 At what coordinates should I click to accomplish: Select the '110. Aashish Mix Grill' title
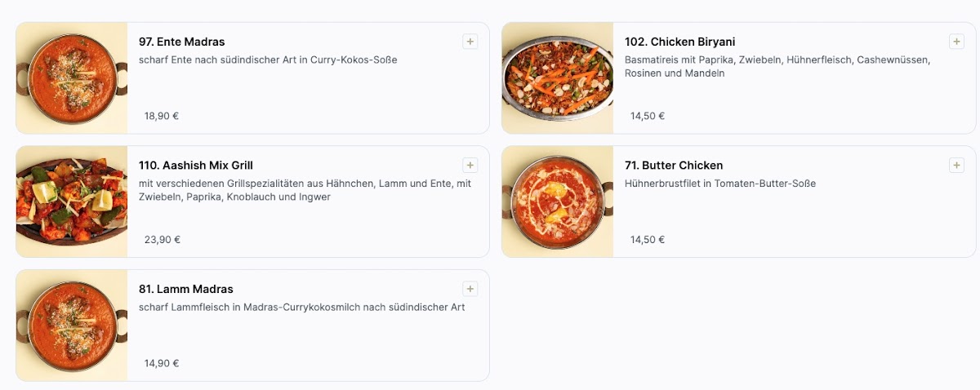pyautogui.click(x=196, y=166)
